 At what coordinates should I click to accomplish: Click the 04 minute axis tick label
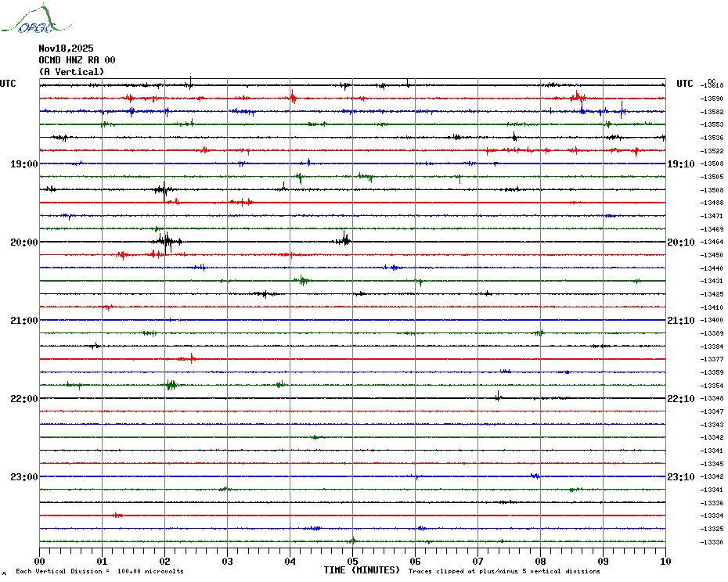[290, 561]
